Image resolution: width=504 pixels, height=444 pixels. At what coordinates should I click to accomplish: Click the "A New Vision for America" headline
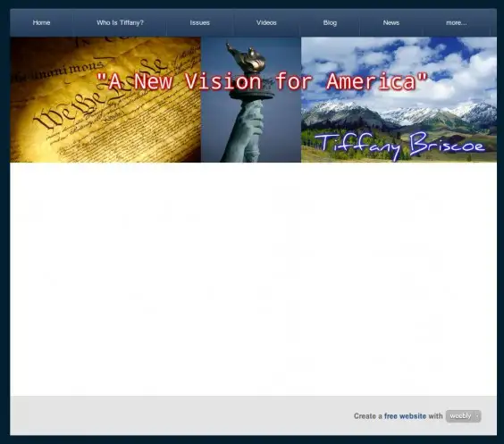coord(262,81)
